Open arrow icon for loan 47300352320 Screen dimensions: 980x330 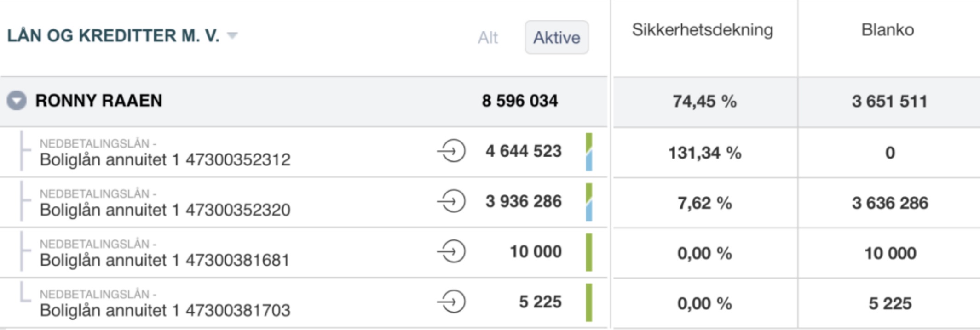click(451, 201)
